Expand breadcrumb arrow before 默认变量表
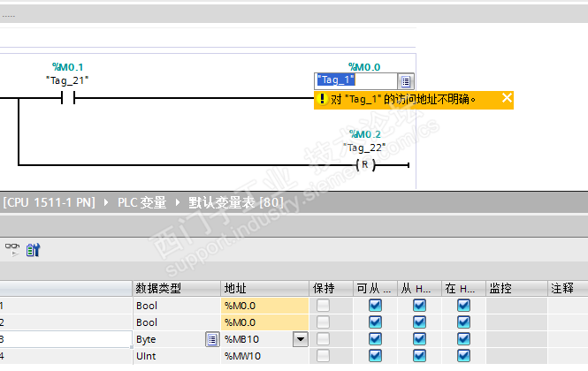 click(178, 203)
